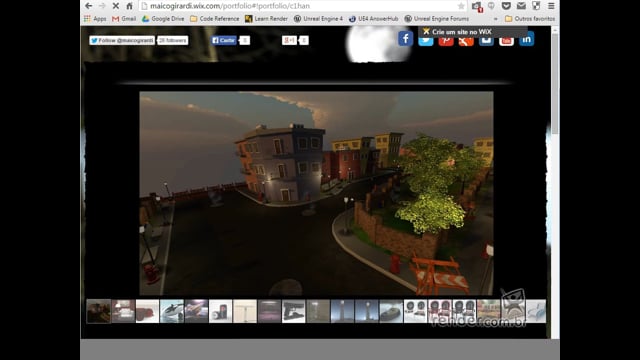Expand the bookmarks bar overflow chevron
The height and width of the screenshot is (360, 640).
pyautogui.click(x=496, y=19)
